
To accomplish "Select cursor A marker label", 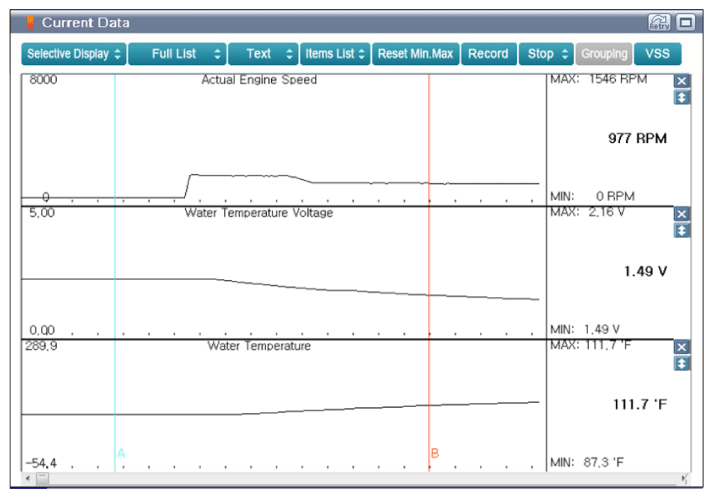I will tap(121, 453).
